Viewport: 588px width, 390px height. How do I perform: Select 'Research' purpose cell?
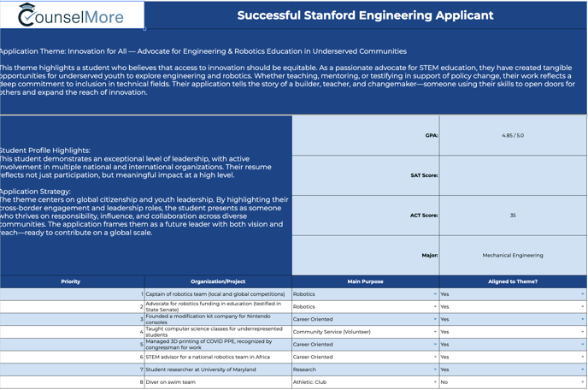point(365,369)
